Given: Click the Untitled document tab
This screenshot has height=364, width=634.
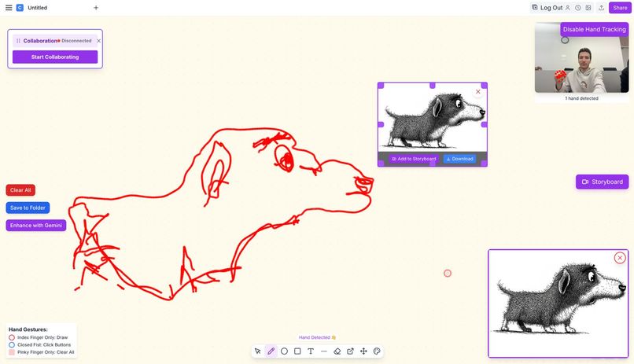Looking at the screenshot, I should click(x=38, y=8).
